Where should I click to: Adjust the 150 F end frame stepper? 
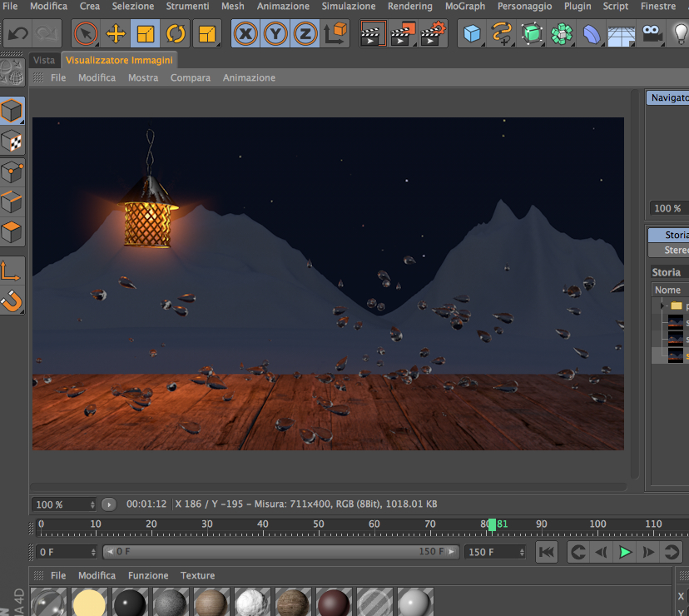click(x=522, y=552)
